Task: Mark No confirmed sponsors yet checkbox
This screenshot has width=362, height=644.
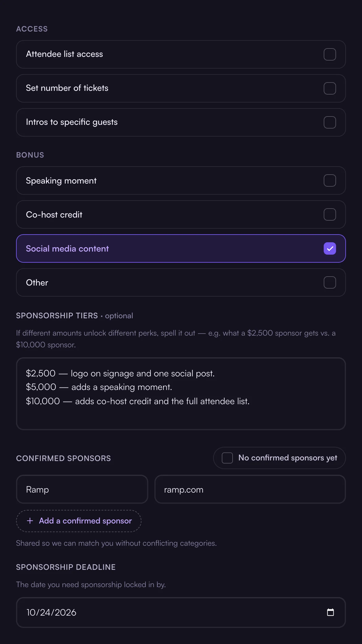Action: click(227, 458)
